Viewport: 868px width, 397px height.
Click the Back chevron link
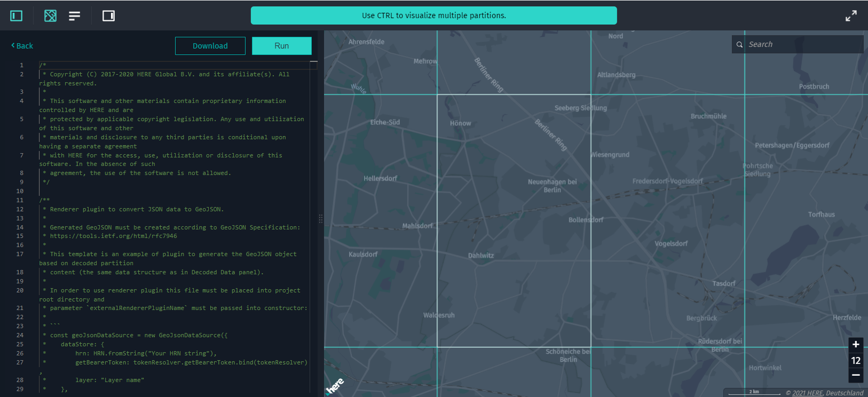point(22,46)
